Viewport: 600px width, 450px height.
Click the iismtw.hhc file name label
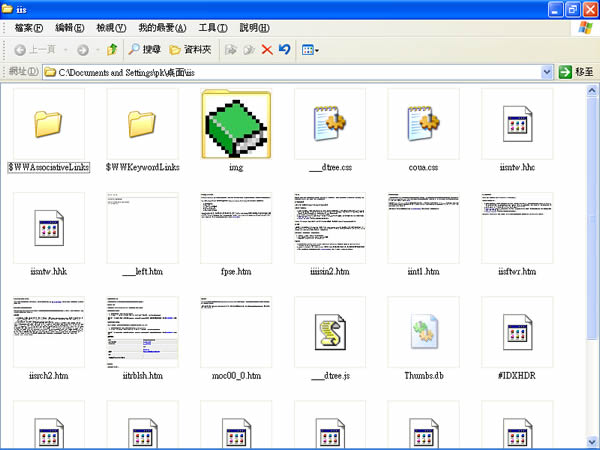click(517, 168)
